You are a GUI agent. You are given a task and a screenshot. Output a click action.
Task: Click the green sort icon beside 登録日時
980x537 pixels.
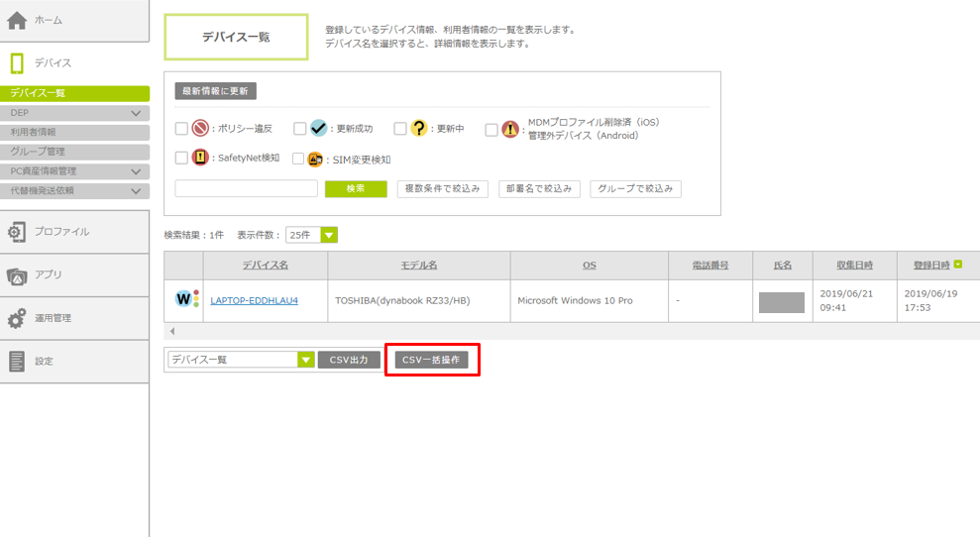(x=958, y=265)
